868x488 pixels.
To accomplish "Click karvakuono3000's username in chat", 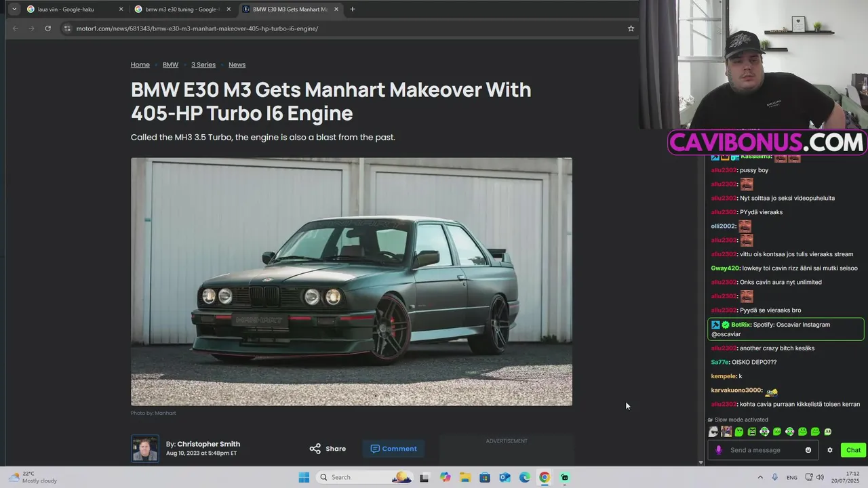I will tap(736, 390).
